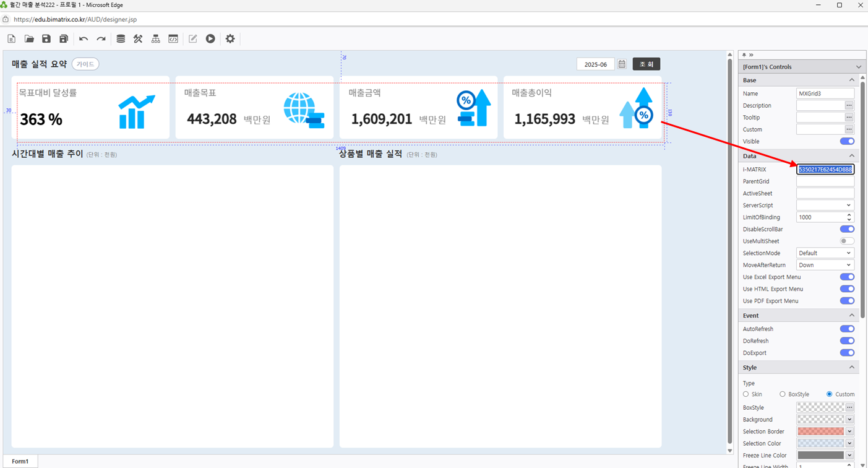868x468 pixels.
Task: Expand the MoveAfterReturn dropdown
Action: tap(825, 265)
